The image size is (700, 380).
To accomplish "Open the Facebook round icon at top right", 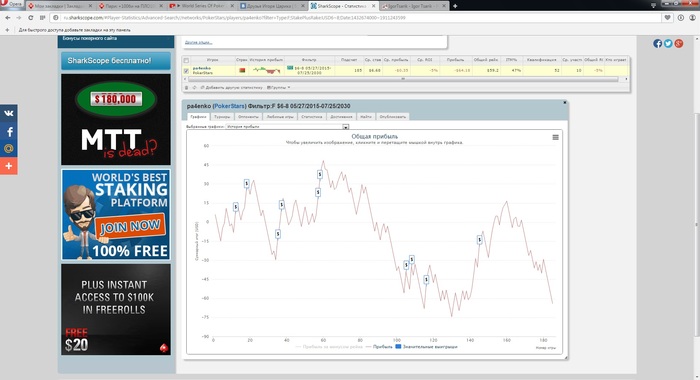I will pos(658,43).
